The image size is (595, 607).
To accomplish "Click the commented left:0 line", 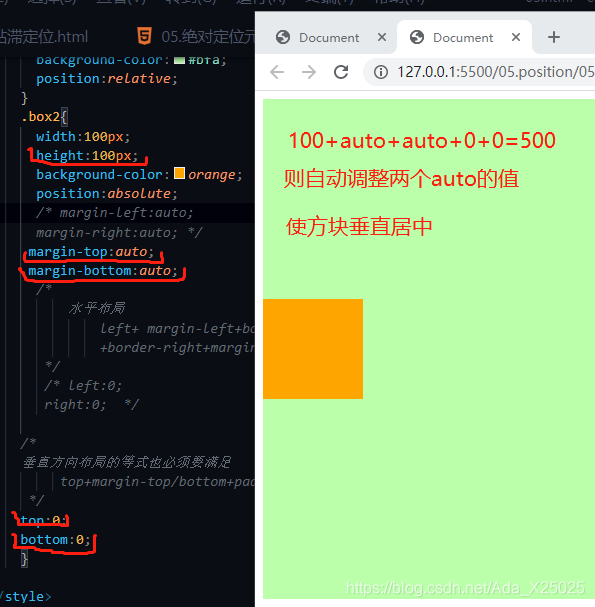I will [83, 386].
